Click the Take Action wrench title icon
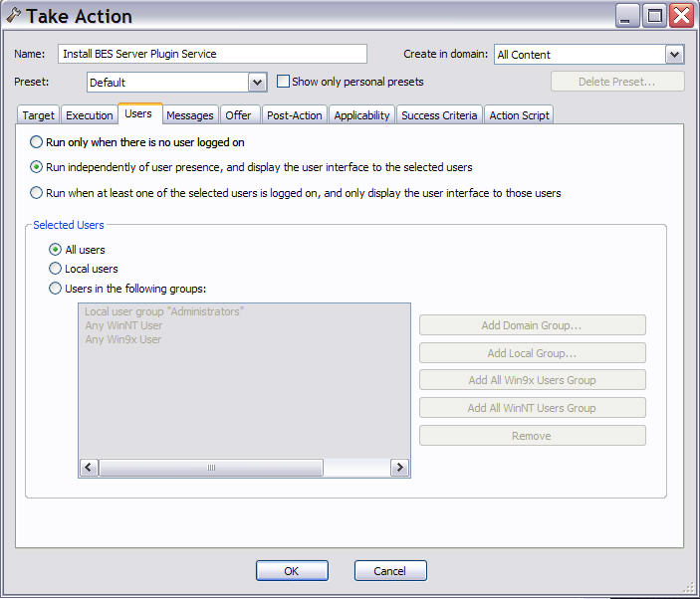The image size is (700, 599). coord(13,15)
